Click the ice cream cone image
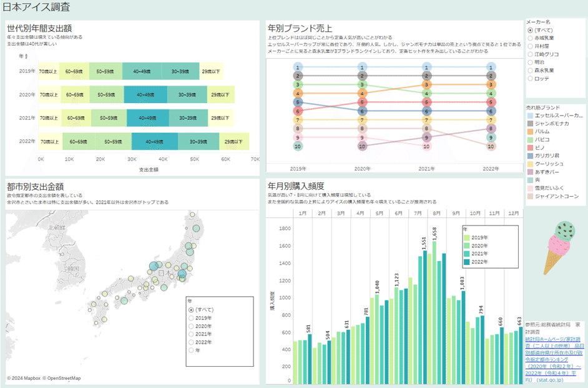Screen dimensions: 588x388 coord(559,248)
